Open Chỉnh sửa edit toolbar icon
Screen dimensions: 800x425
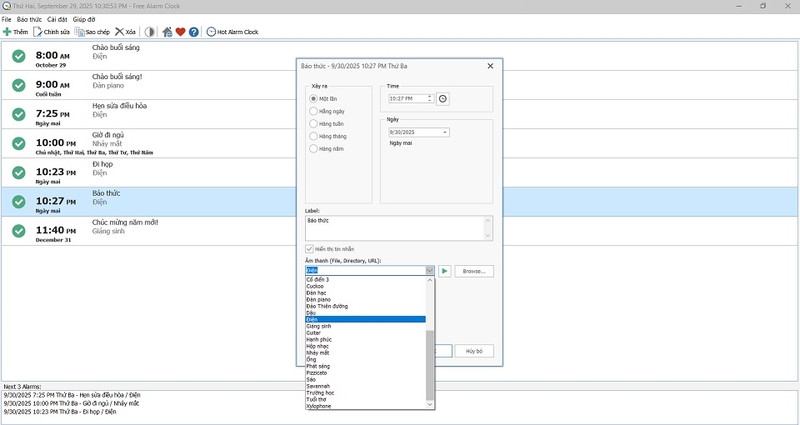click(x=37, y=32)
